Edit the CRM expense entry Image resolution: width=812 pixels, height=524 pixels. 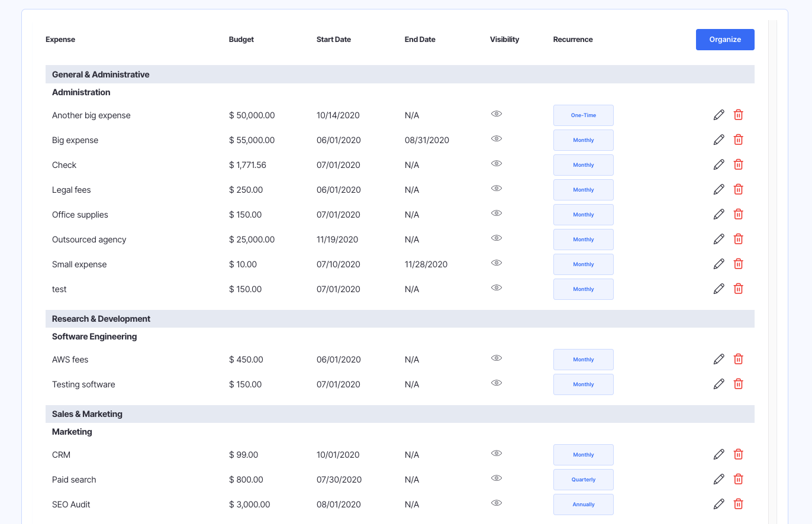coord(718,454)
